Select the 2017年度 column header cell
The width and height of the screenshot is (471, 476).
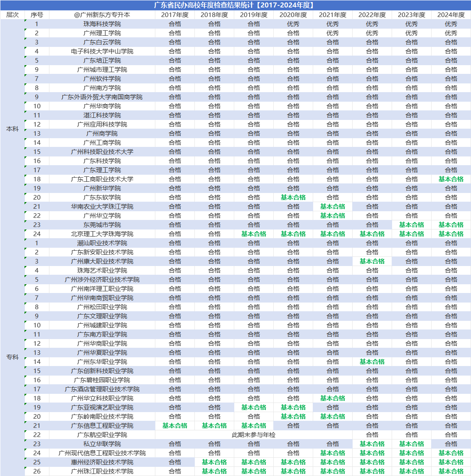tap(175, 15)
